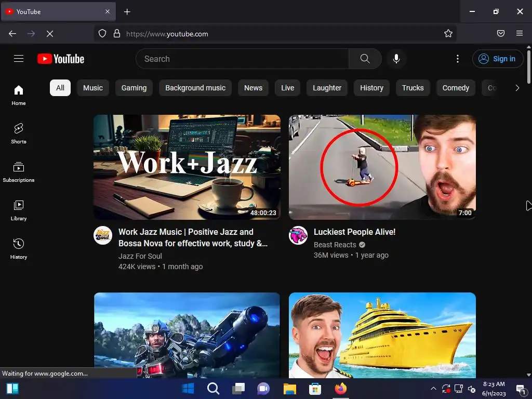Open the notification center icon
Screen dimensions: 532x399
[521, 389]
